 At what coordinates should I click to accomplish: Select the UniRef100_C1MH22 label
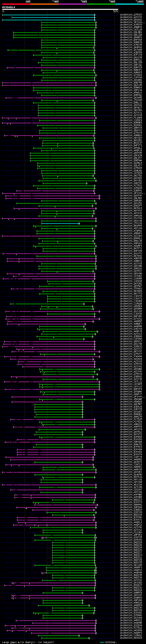point(131,635)
